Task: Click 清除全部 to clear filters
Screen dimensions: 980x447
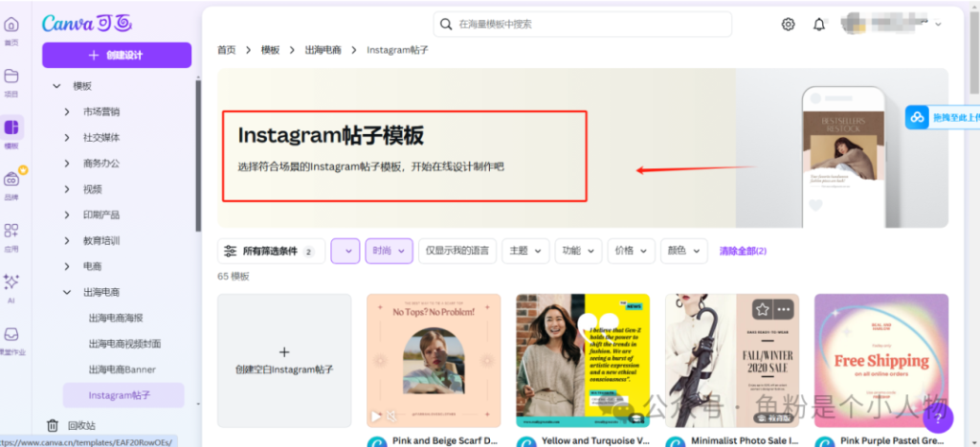Action: tap(743, 251)
